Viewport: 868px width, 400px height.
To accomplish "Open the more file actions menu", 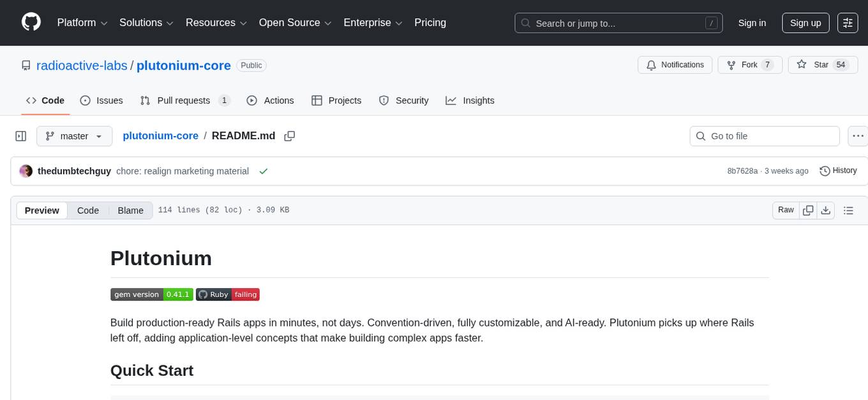I will 858,136.
